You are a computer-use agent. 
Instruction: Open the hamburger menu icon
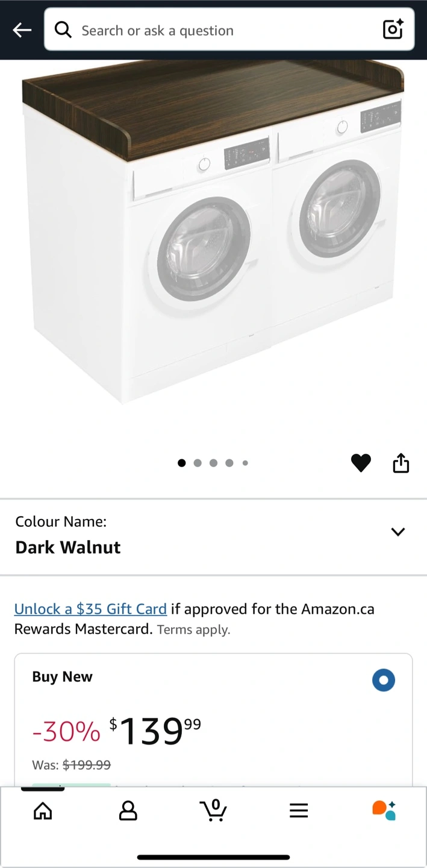[299, 811]
